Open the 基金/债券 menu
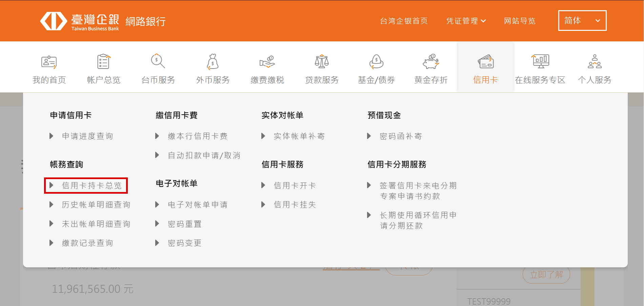 376,68
